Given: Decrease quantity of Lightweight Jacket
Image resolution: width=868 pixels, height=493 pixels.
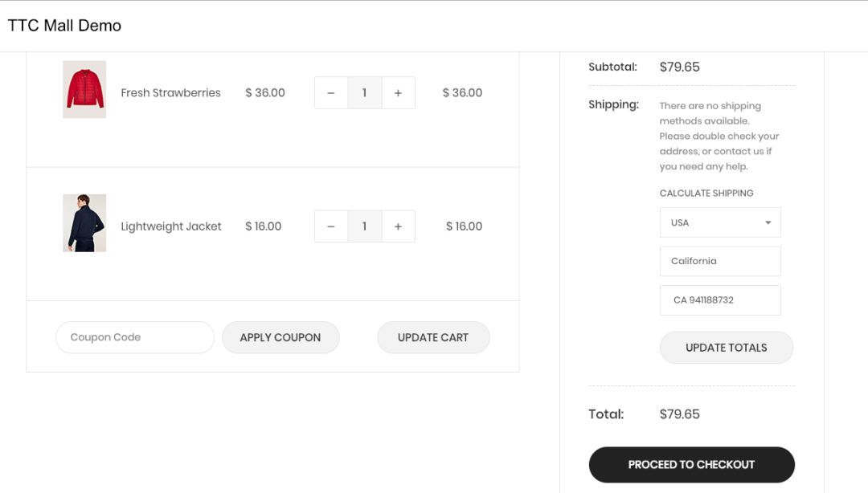Looking at the screenshot, I should (x=331, y=226).
